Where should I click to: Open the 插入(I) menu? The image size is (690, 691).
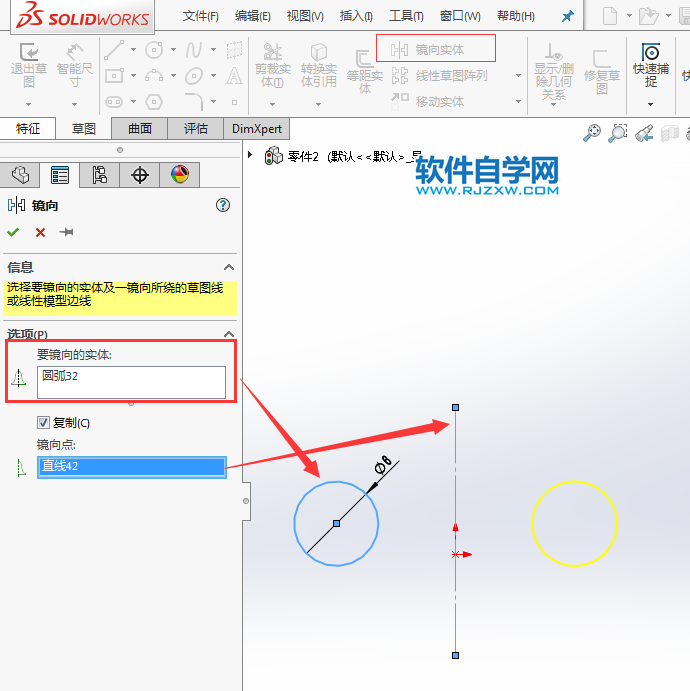click(356, 16)
